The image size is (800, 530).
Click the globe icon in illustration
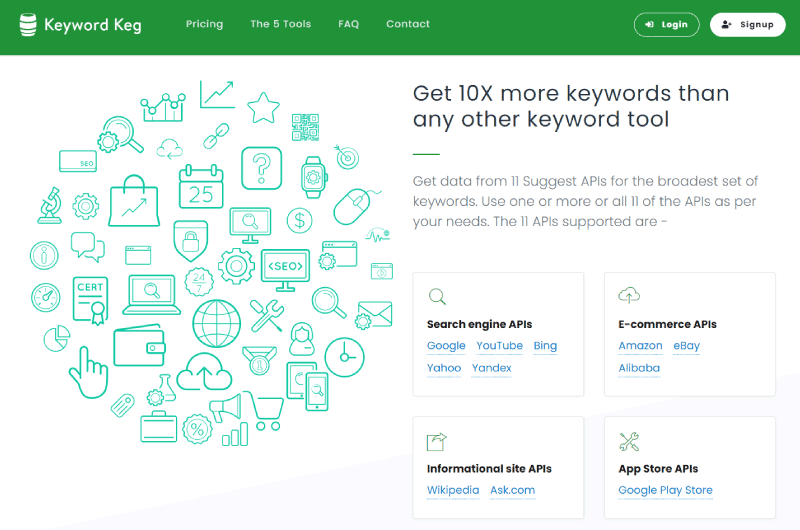click(x=216, y=323)
